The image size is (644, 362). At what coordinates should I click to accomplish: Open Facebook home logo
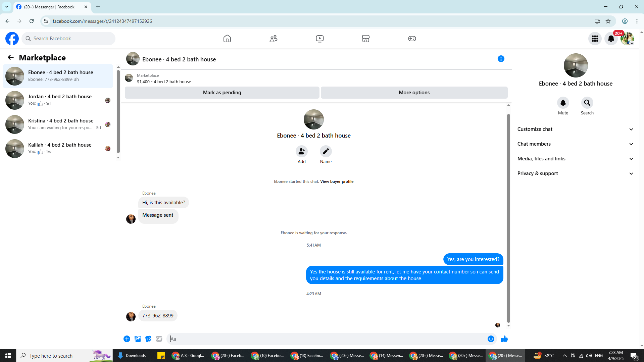click(x=12, y=39)
